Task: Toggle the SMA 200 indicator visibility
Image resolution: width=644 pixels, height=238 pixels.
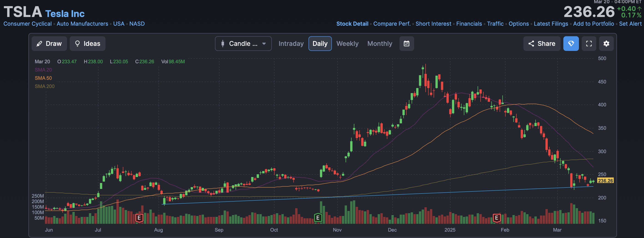Action: (x=44, y=86)
